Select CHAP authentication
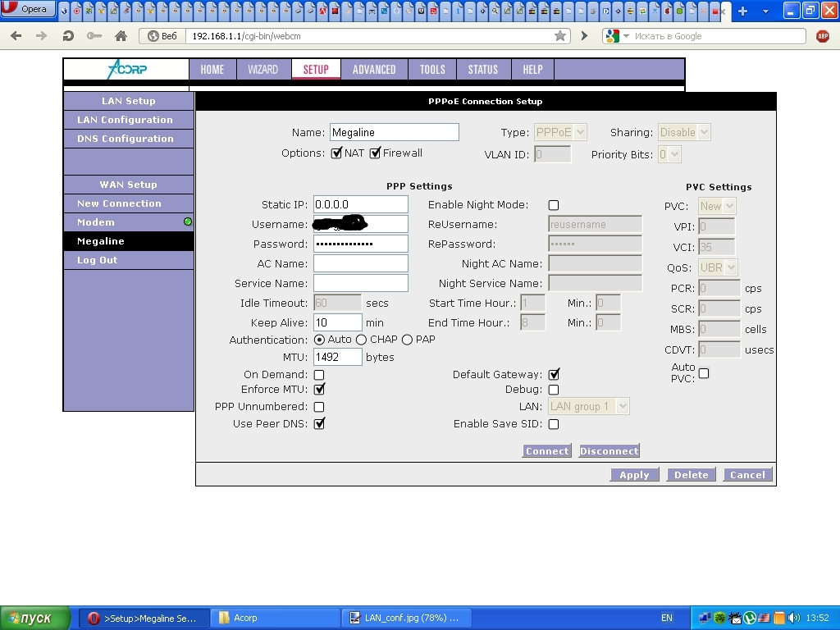 coord(361,340)
